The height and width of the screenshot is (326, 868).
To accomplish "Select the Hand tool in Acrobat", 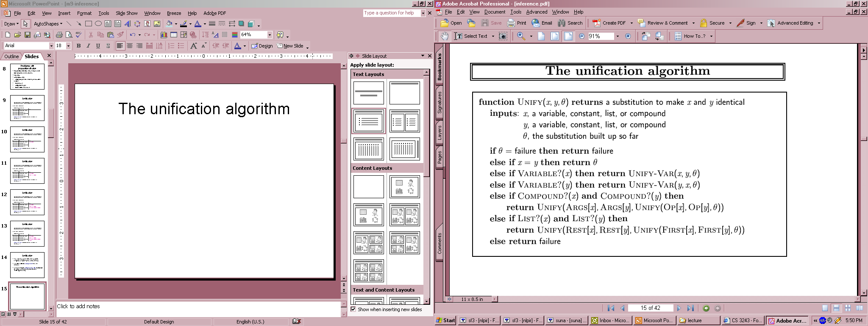I will 444,36.
